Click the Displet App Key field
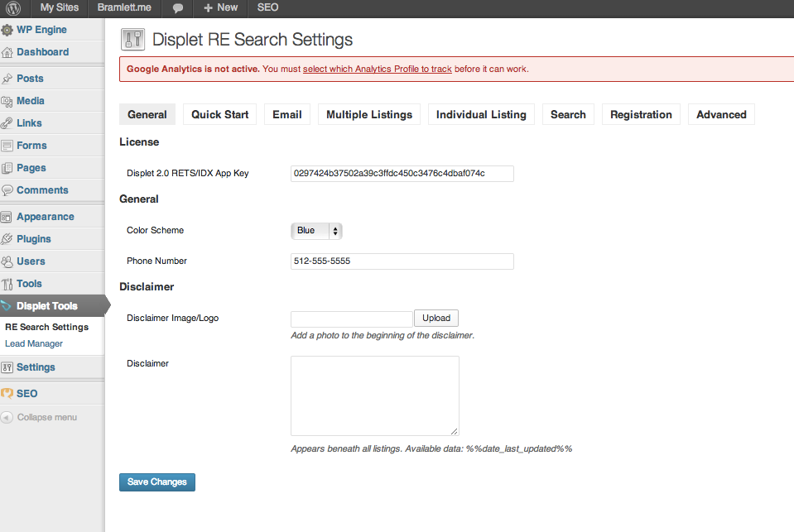Image resolution: width=794 pixels, height=532 pixels. tap(402, 174)
